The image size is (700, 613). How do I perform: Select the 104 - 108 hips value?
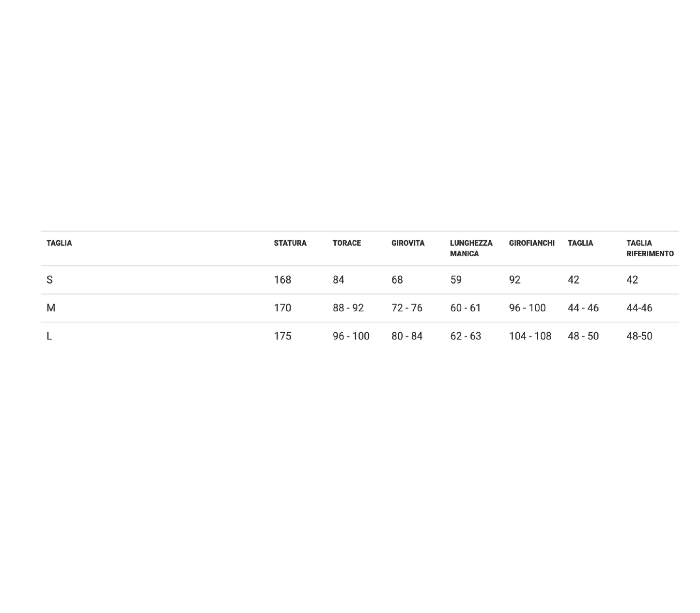pyautogui.click(x=530, y=336)
